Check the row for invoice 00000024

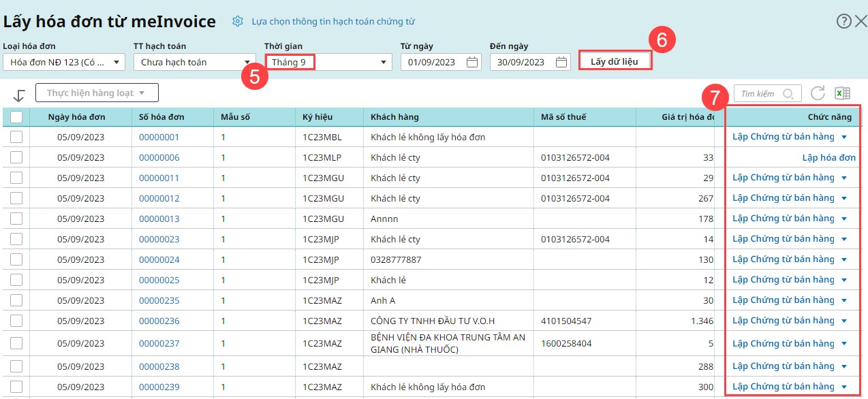tap(16, 259)
